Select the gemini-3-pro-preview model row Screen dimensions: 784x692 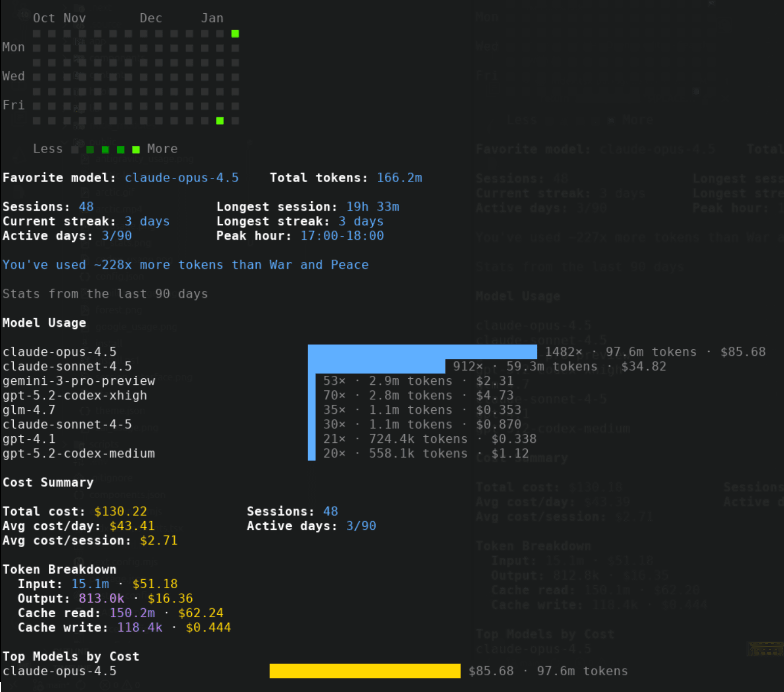tap(79, 381)
